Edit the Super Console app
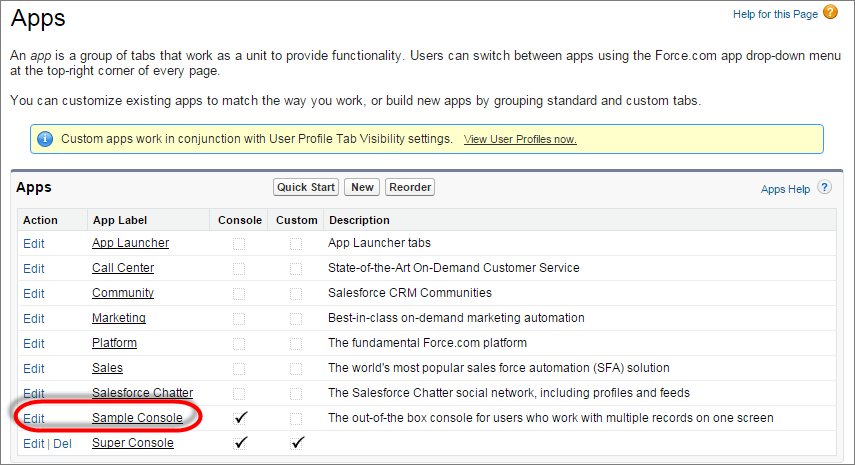The image size is (855, 465). point(34,444)
